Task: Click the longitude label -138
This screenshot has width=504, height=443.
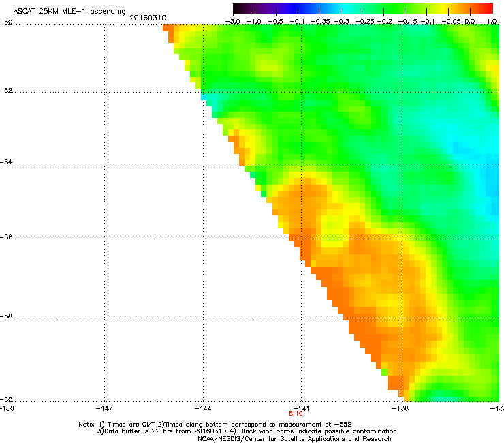Action: tap(400, 408)
